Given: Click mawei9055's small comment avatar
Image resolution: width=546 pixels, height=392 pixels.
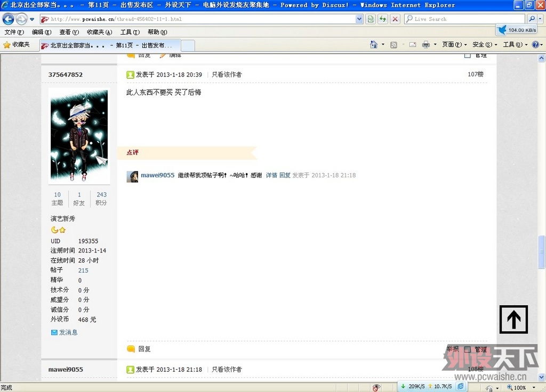Looking at the screenshot, I should (132, 176).
